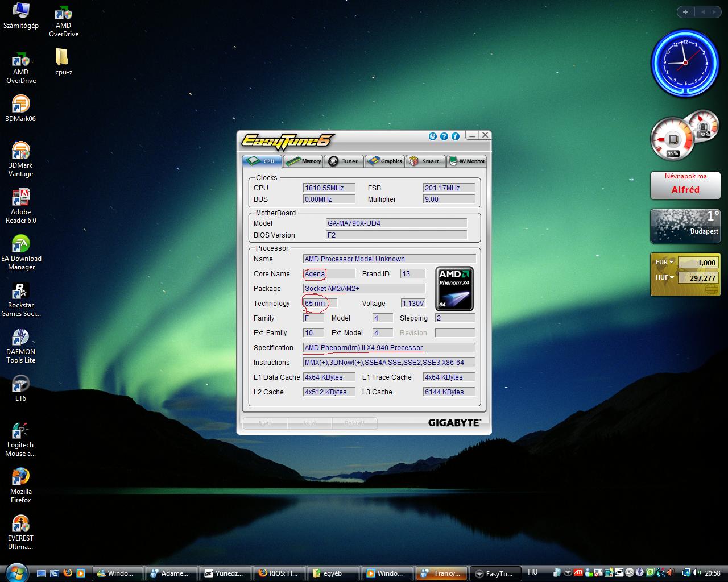Click Show Desktop in Quick Launch
This screenshot has height=582, width=728.
pos(42,573)
